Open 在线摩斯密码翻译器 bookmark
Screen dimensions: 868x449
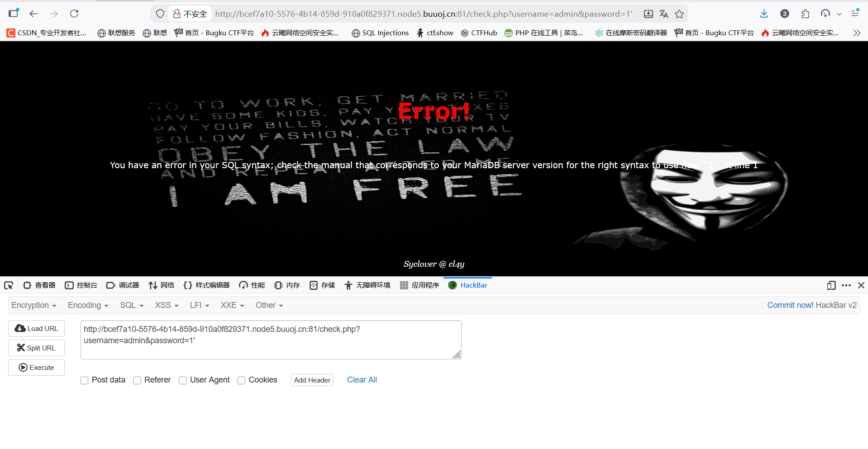pos(631,33)
